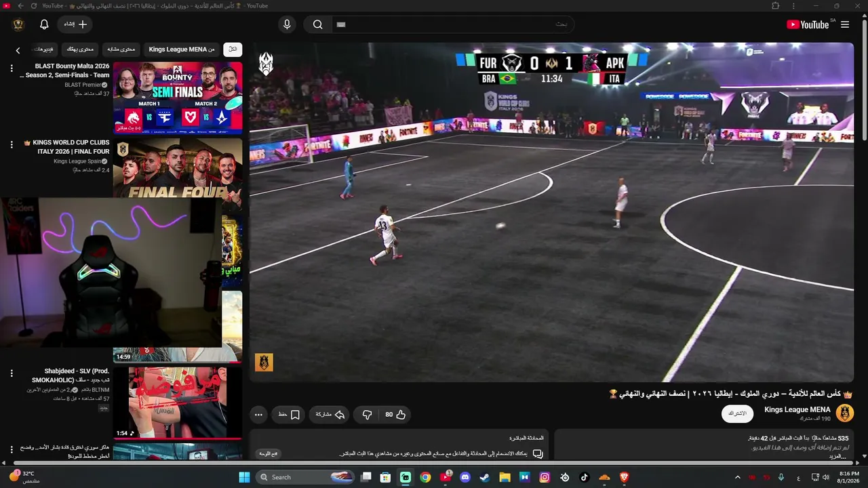Open the 'Shabjdeed - SLV' video title
The height and width of the screenshot is (488, 868).
point(71,375)
